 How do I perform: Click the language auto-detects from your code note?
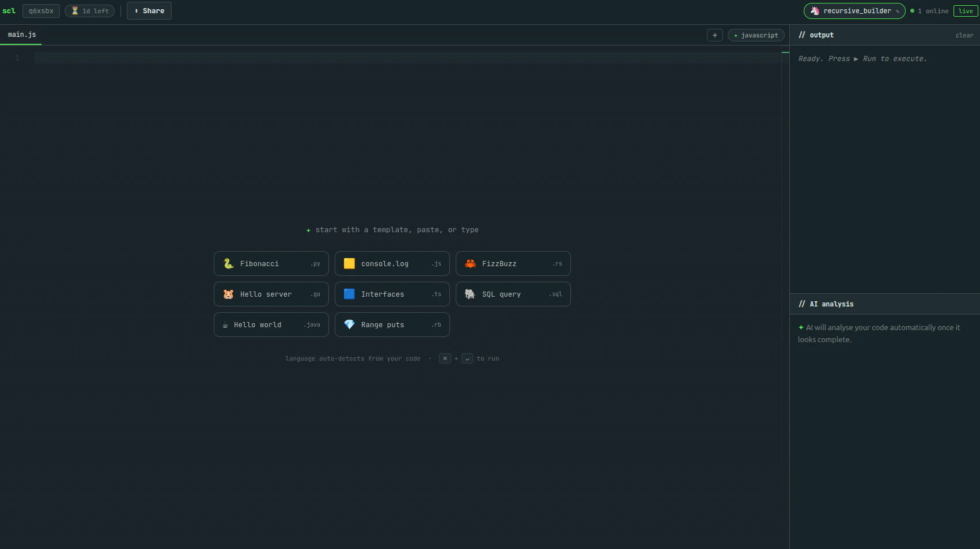click(x=353, y=358)
